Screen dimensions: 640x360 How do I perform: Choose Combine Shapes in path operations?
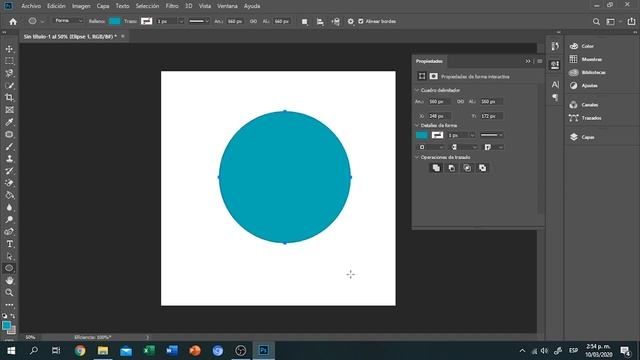(x=436, y=168)
